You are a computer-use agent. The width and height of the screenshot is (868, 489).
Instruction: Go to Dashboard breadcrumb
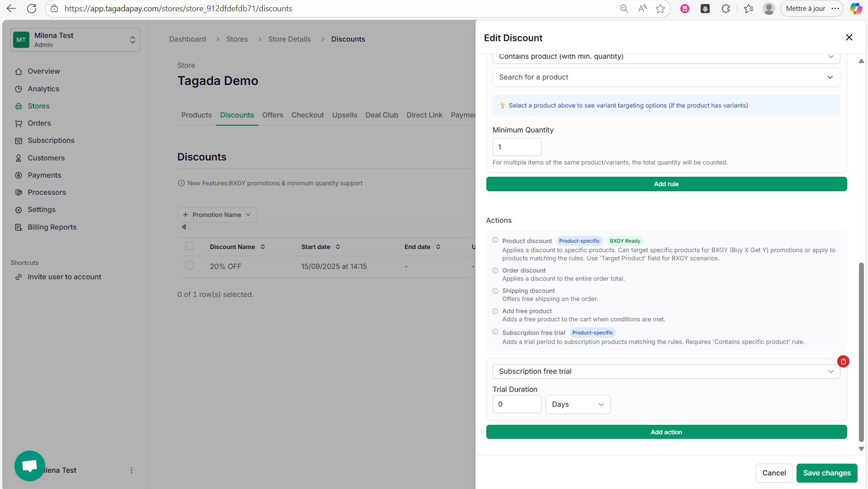pyautogui.click(x=187, y=39)
